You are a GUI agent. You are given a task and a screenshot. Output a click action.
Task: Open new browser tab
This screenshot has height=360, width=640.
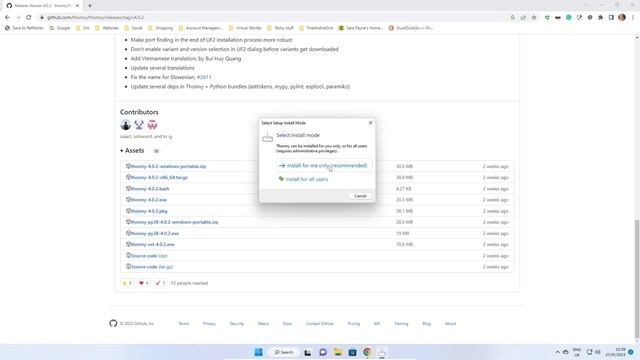[x=90, y=6]
